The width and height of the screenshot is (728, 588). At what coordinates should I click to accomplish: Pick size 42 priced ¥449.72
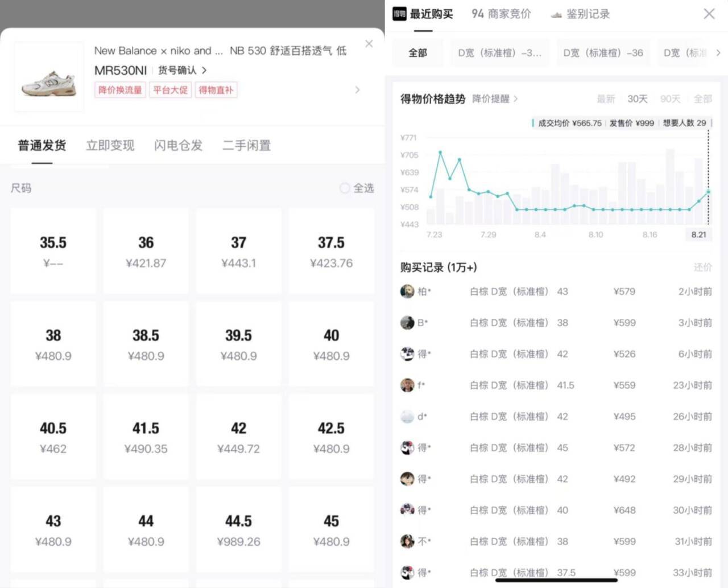(x=238, y=437)
